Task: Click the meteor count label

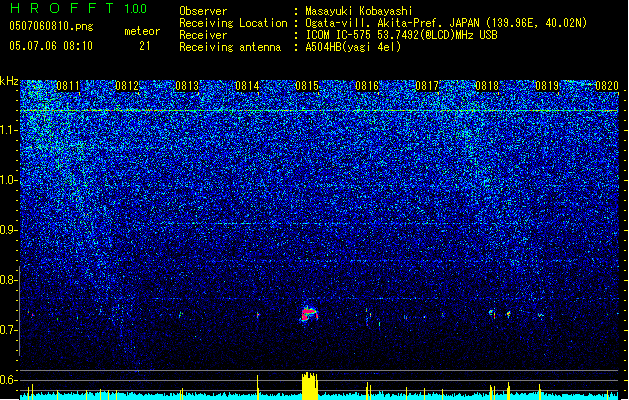Action: pyautogui.click(x=142, y=31)
